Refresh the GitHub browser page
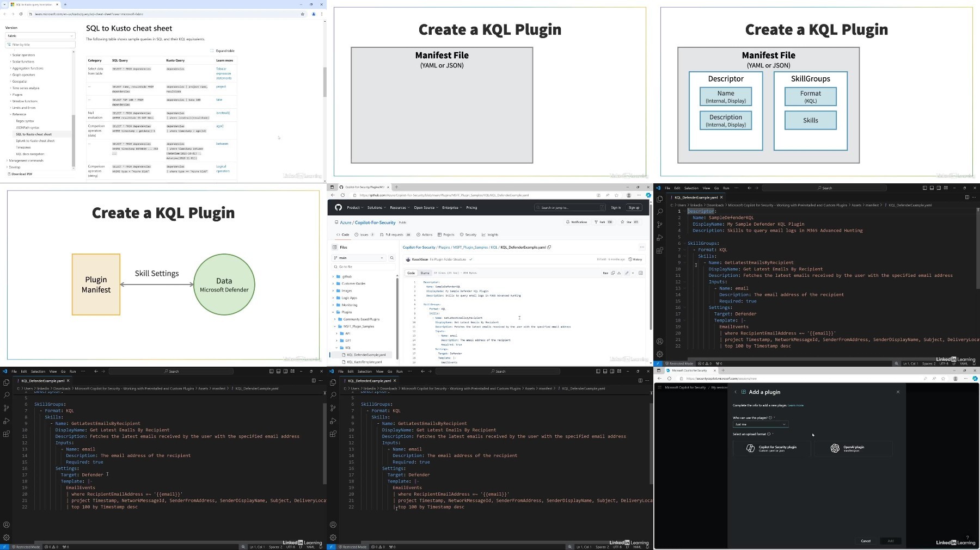 (342, 195)
